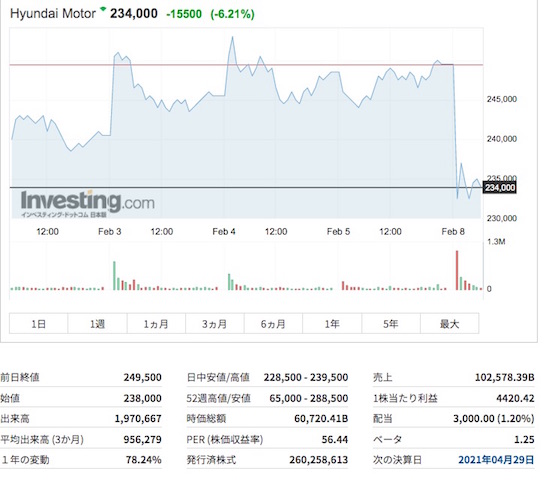Click the green Feb 3 volume bar

(114, 276)
